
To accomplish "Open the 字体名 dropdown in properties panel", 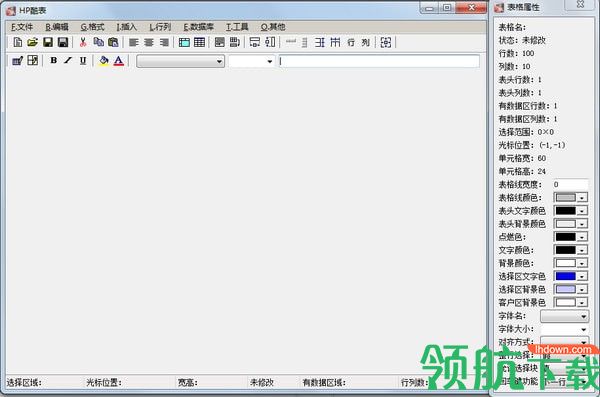I will [x=564, y=316].
